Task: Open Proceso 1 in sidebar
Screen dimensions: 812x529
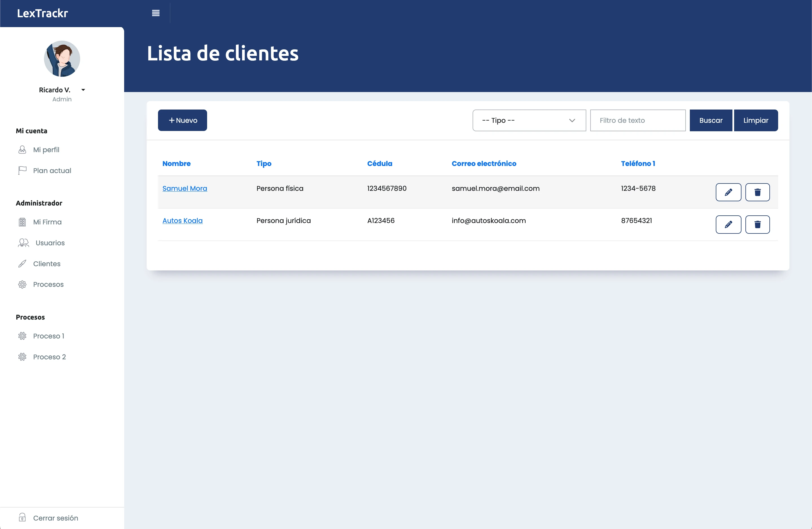Action: (49, 336)
